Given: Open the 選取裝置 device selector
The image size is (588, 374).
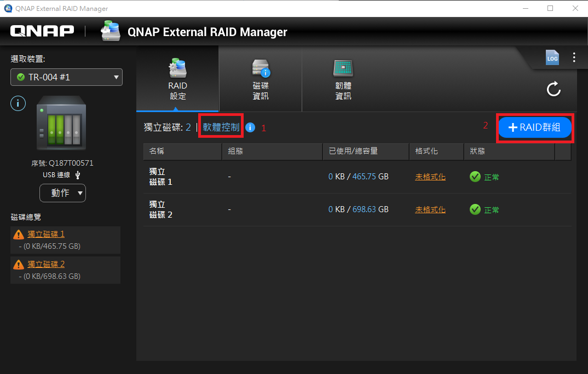Looking at the screenshot, I should (x=66, y=77).
